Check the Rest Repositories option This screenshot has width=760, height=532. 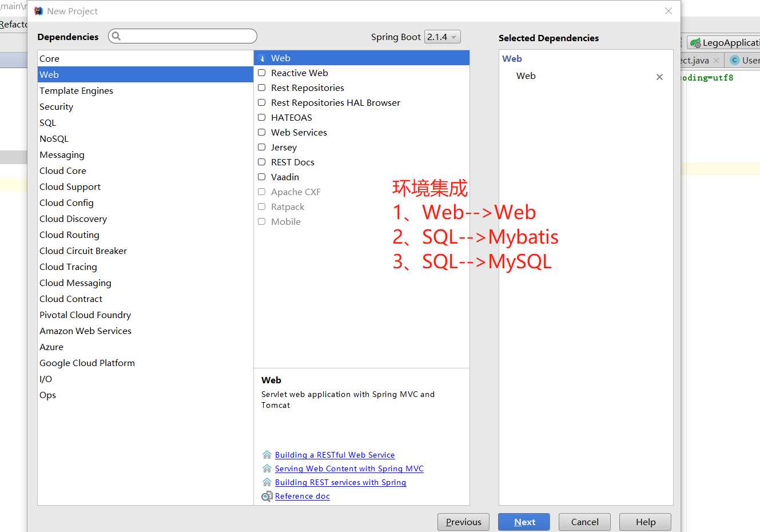coord(261,88)
